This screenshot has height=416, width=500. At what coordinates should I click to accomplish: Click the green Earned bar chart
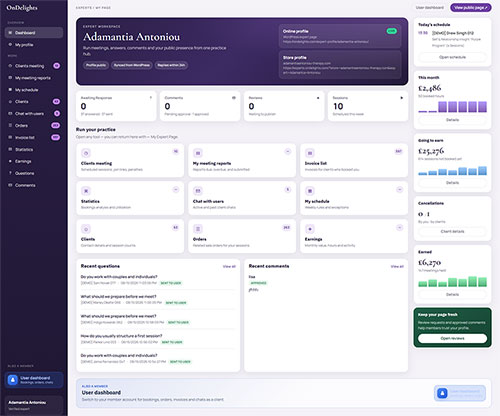click(x=452, y=282)
